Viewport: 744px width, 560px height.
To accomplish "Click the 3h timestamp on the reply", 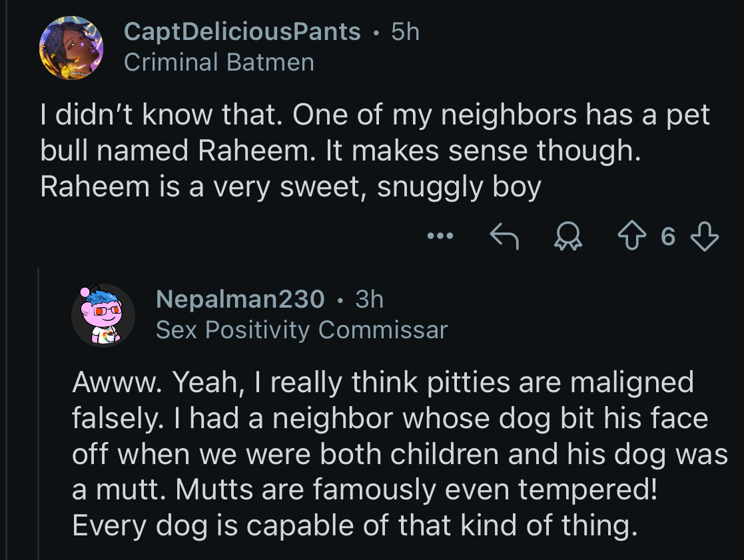I will pos(369,299).
